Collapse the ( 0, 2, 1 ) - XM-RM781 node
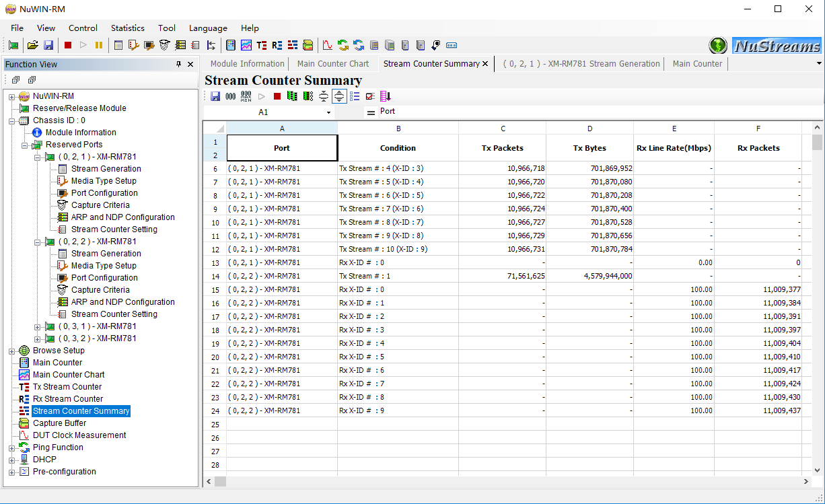This screenshot has height=504, width=825. coord(38,157)
